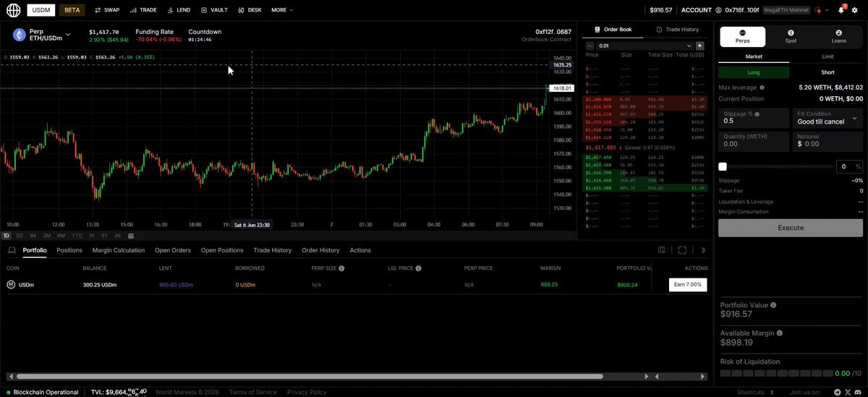Click the Available Margin info icon
The image size is (868, 397).
[x=780, y=333]
